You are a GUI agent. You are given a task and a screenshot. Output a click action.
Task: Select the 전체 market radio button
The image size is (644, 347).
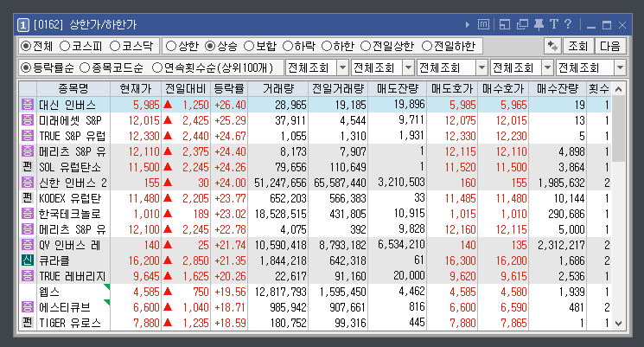click(x=26, y=46)
